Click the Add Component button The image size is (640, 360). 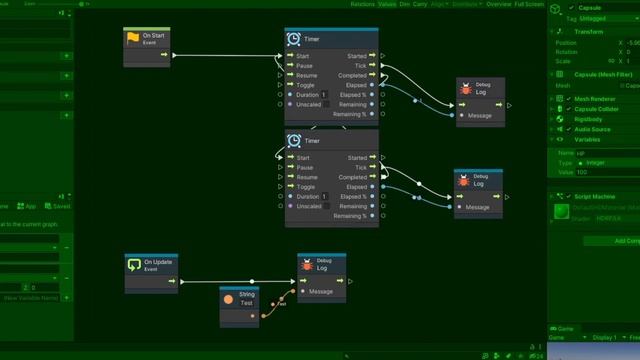pyautogui.click(x=612, y=241)
